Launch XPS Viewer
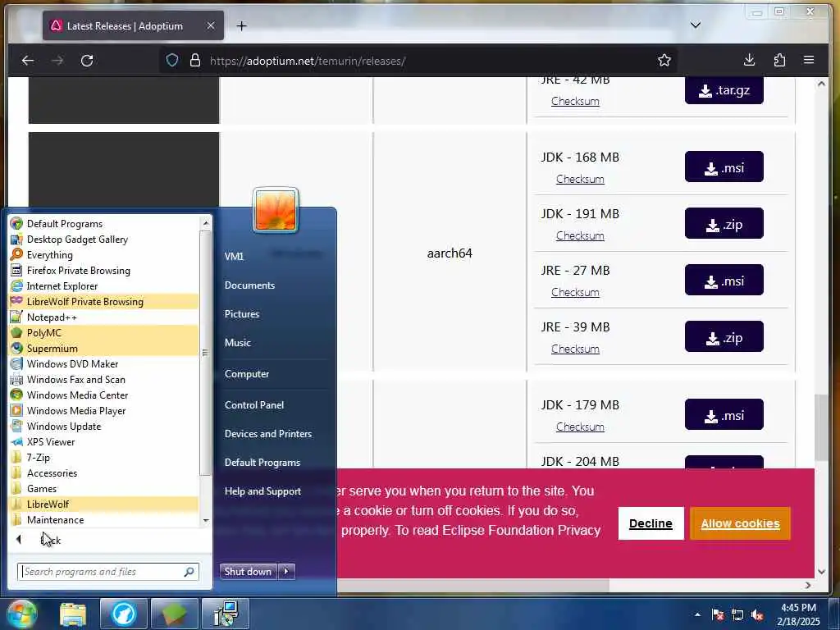Screen dimensions: 840x630 (51, 441)
